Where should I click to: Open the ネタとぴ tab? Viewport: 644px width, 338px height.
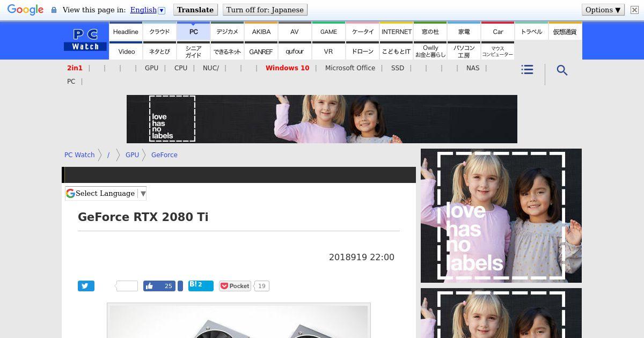[159, 51]
